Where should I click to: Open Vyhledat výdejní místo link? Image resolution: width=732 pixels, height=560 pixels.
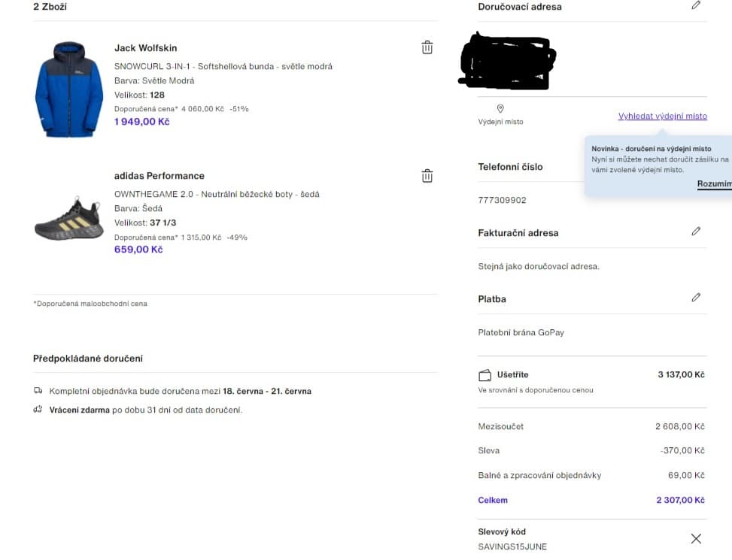663,116
